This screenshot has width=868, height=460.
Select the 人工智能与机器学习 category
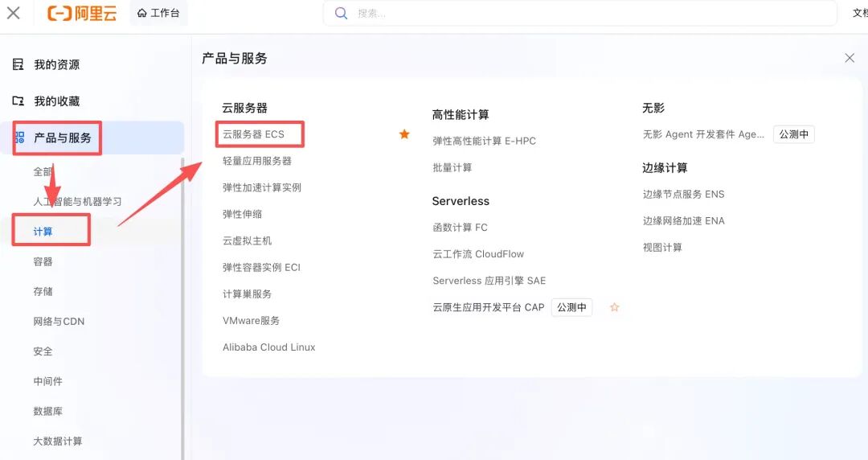(x=77, y=201)
